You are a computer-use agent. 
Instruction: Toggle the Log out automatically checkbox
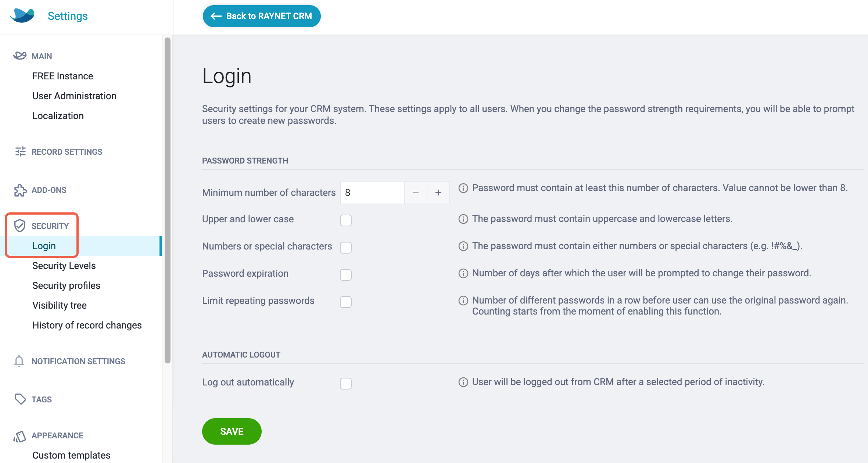(x=346, y=383)
